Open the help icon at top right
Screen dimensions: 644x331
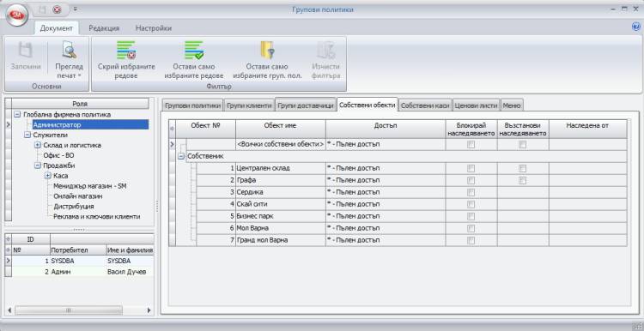point(635,27)
